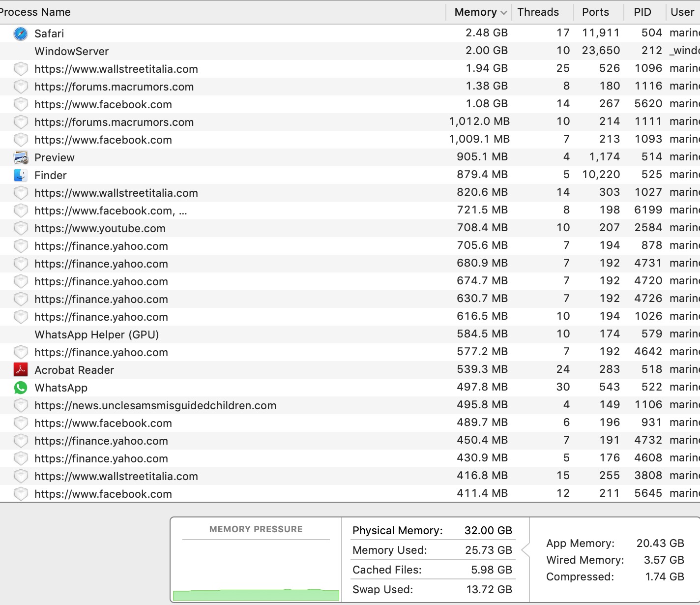Click shield icon of yahoo finance PID 4732 row
The width and height of the screenshot is (700, 605).
point(21,441)
